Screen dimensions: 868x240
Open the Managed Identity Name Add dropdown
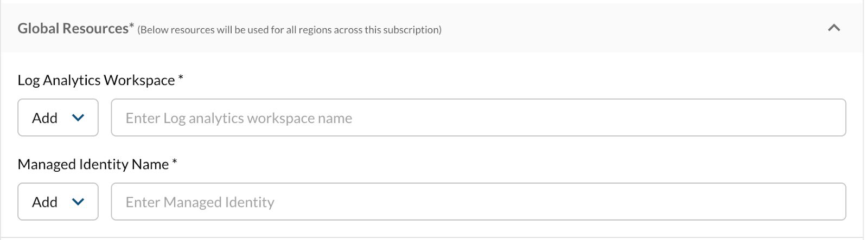(x=58, y=202)
